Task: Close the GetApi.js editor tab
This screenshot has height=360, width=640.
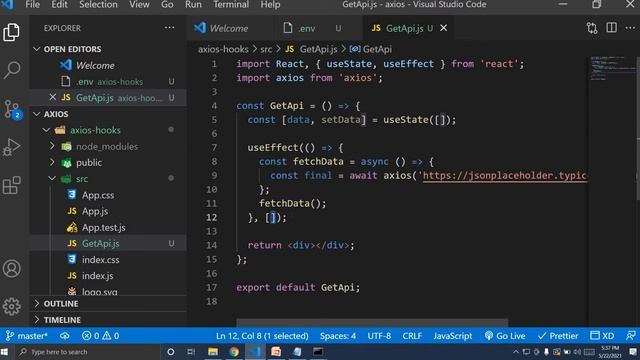Action: pos(443,28)
